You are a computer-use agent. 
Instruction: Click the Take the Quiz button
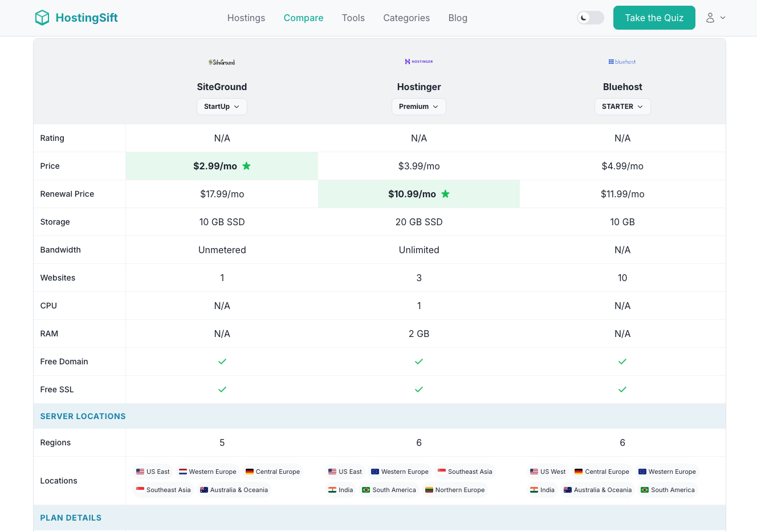(x=654, y=18)
